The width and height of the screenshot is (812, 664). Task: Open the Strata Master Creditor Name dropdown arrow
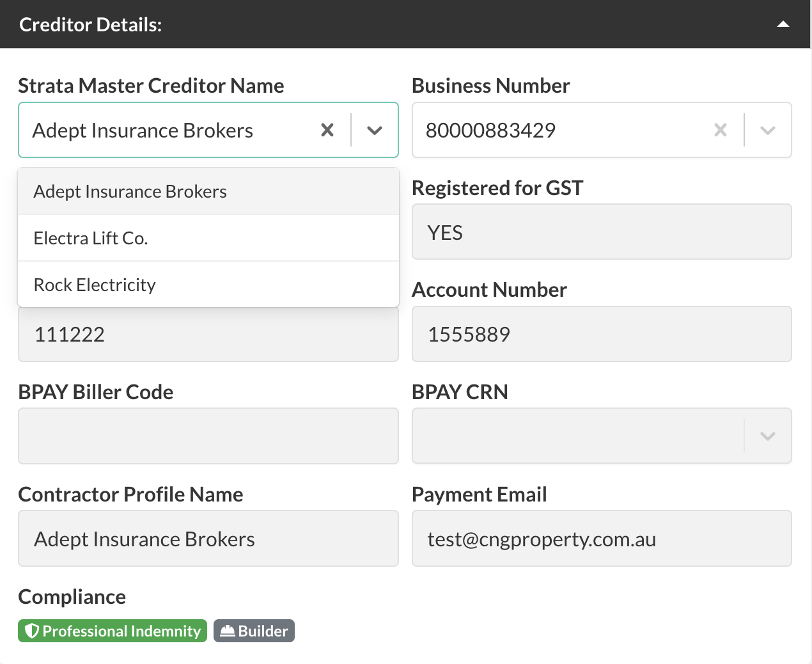375,130
